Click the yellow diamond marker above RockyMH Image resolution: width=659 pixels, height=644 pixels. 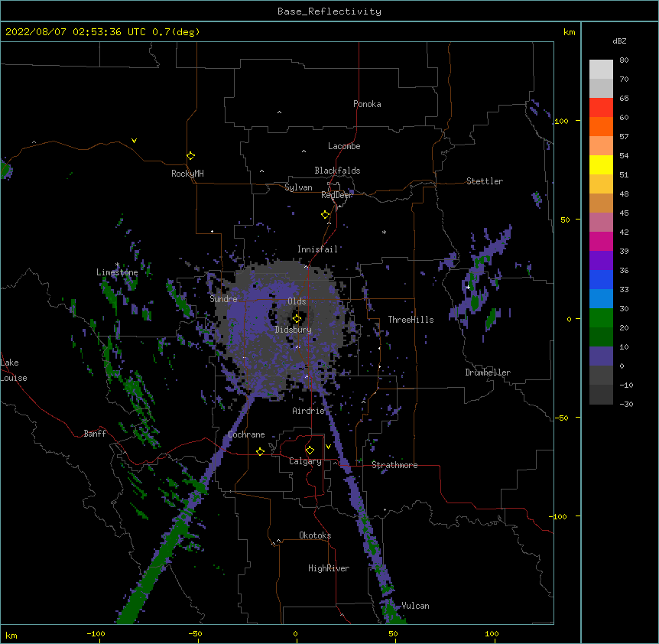point(190,156)
